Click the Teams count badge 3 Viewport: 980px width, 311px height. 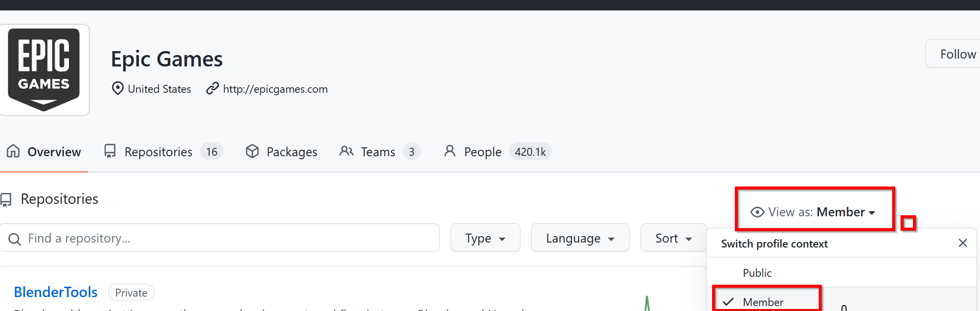click(x=412, y=151)
